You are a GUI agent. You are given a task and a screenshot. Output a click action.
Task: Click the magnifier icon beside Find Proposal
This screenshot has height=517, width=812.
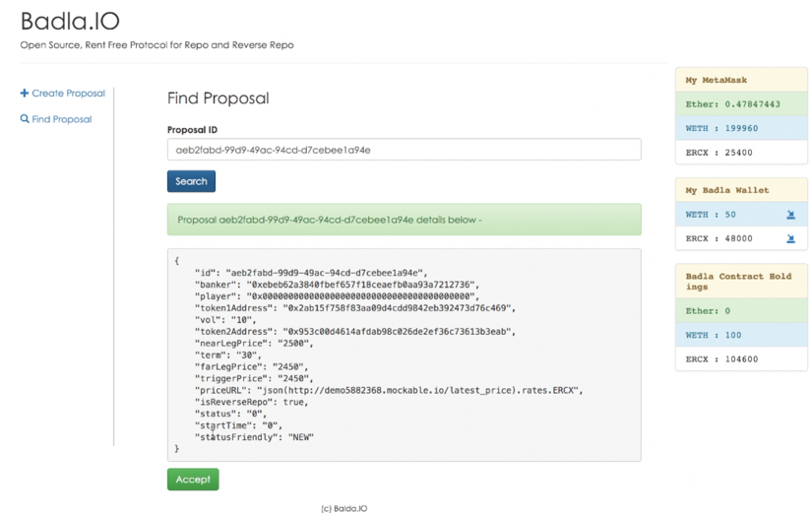point(25,119)
